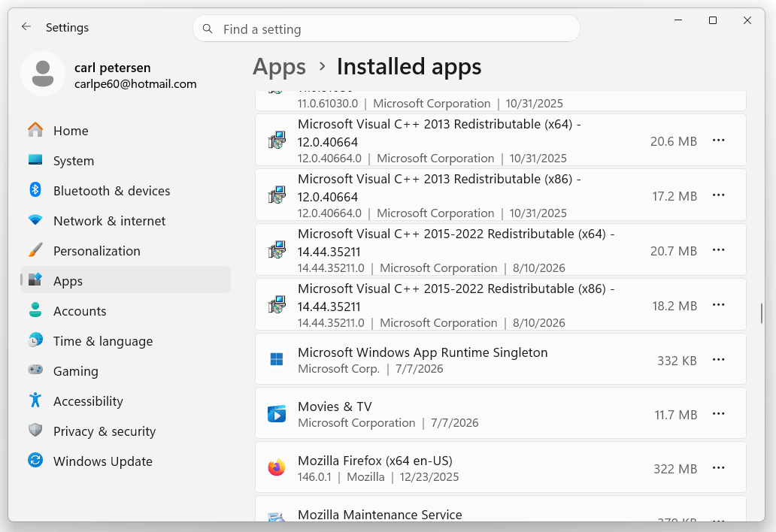Open more menu for Visual C++ 2015-2022 x64

[x=719, y=250]
